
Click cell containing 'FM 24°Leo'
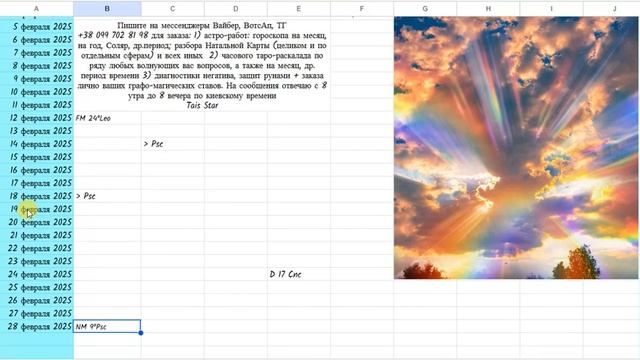point(107,118)
